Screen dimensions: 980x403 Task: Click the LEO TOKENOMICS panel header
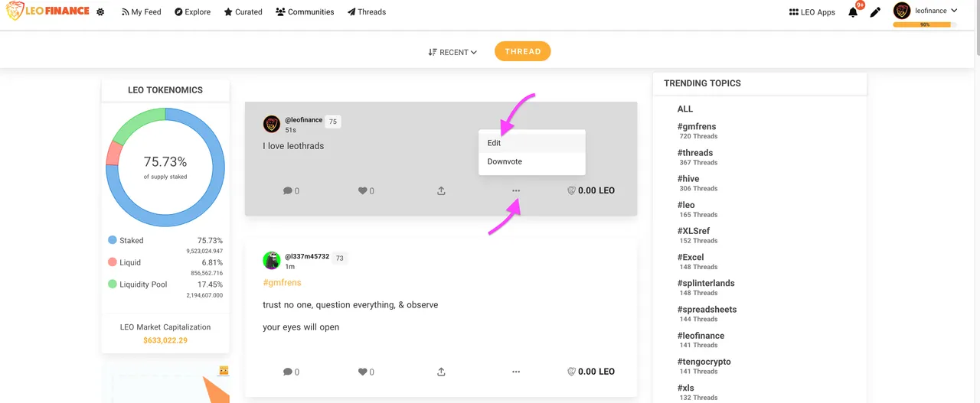click(165, 90)
